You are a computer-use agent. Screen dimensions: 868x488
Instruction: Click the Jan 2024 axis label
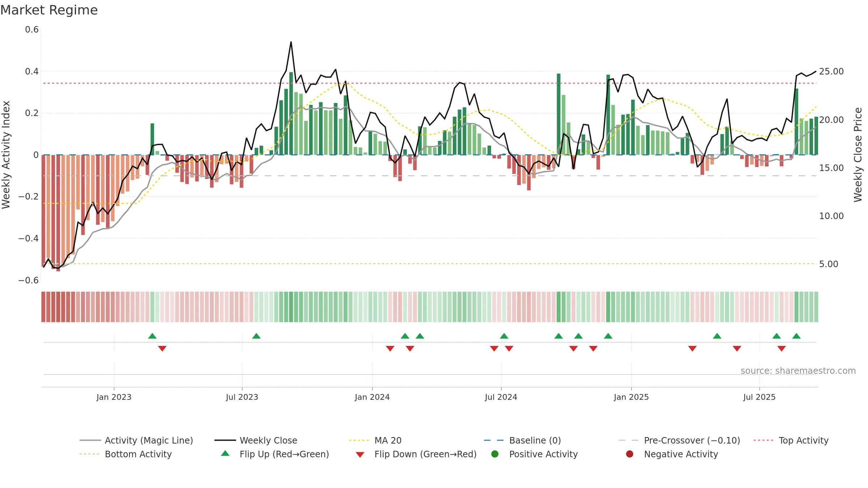pyautogui.click(x=372, y=397)
